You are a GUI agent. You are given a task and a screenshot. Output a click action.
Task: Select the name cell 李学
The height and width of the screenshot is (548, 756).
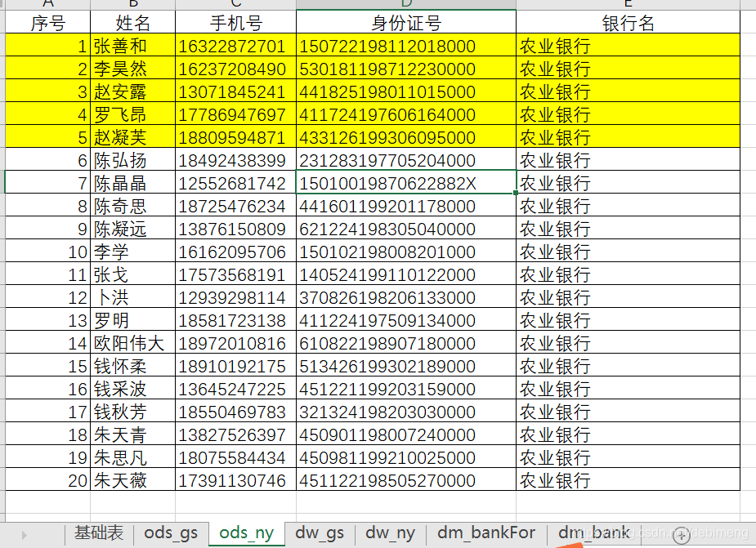coord(132,251)
